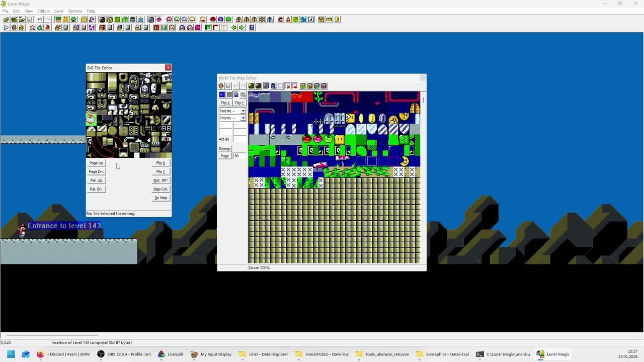Click the gold coin icon at toolbar end

tap(337, 19)
